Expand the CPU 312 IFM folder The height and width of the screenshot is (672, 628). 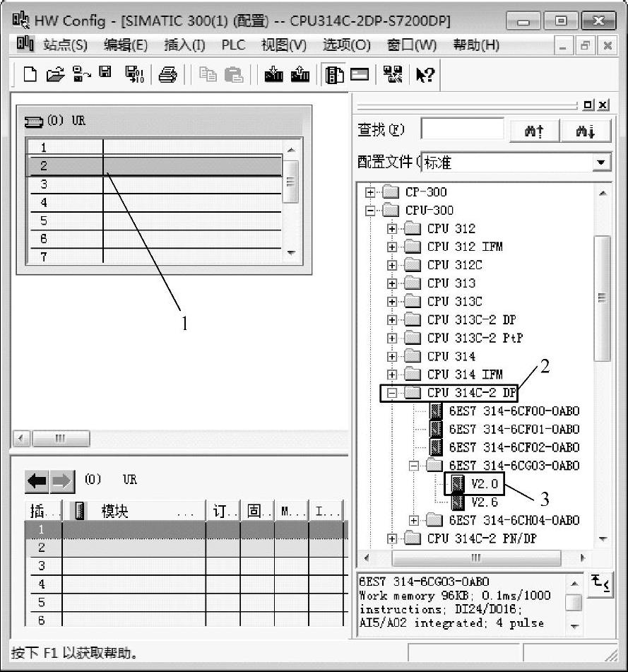click(x=391, y=247)
